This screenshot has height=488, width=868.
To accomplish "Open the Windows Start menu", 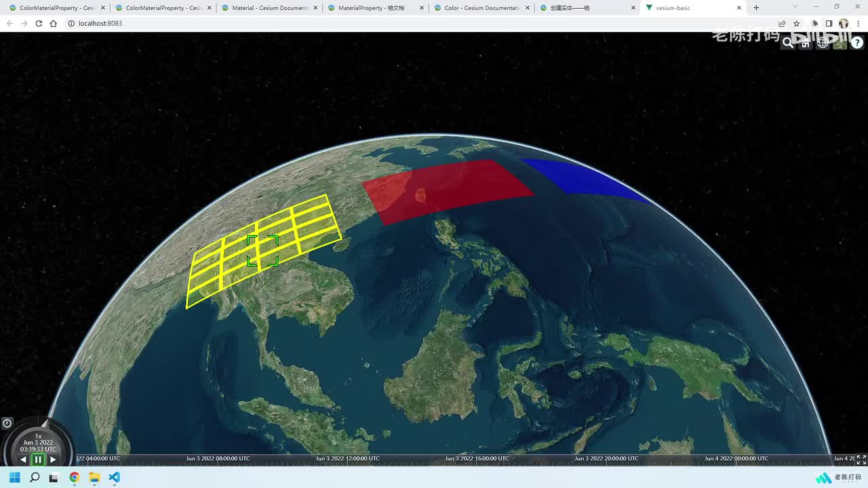I will (x=14, y=477).
